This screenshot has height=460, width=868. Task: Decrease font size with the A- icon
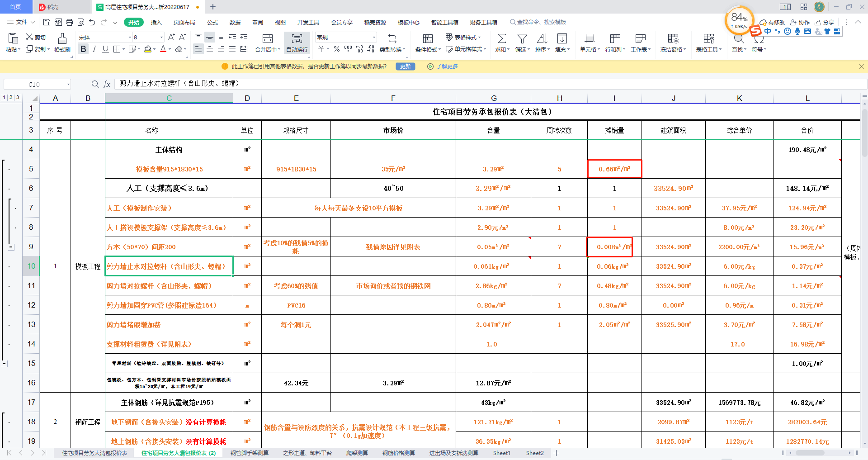click(183, 37)
